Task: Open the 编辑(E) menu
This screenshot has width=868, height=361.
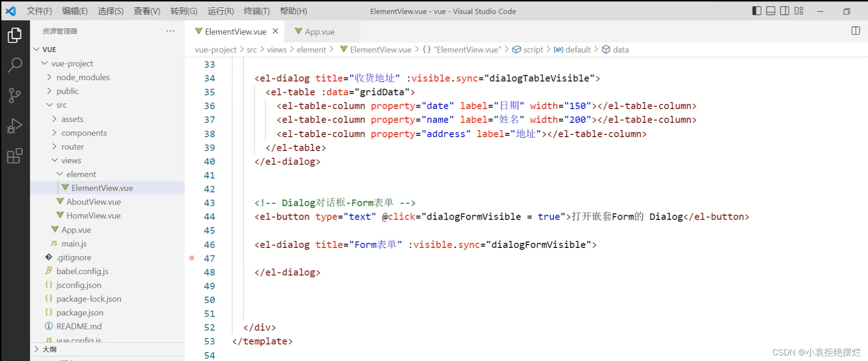Action: point(75,11)
